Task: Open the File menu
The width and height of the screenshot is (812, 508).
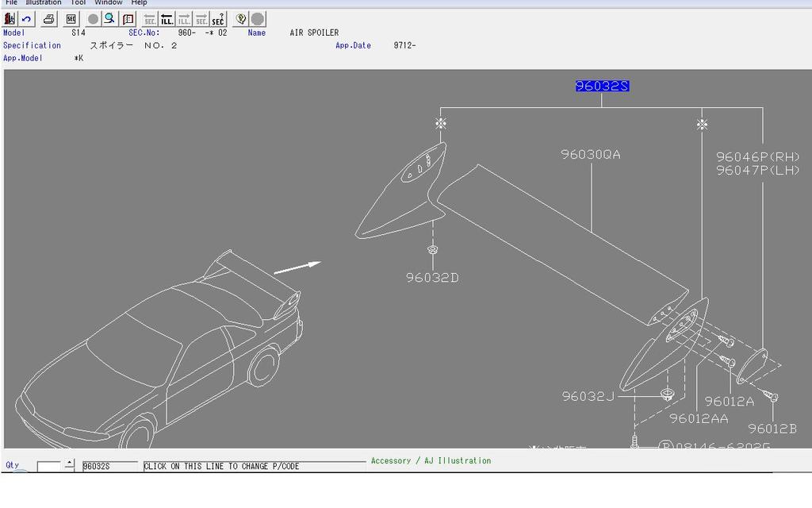Action: [x=11, y=3]
